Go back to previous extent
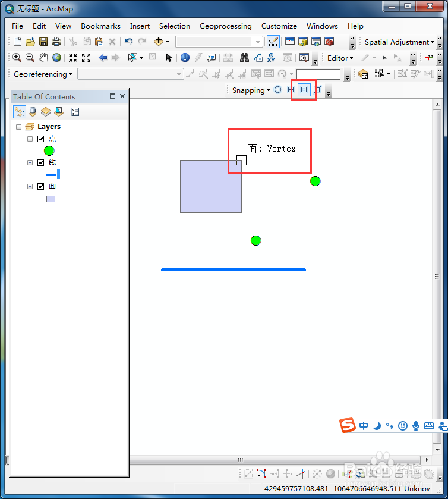Viewport: 448px width, 499px height. click(x=103, y=58)
